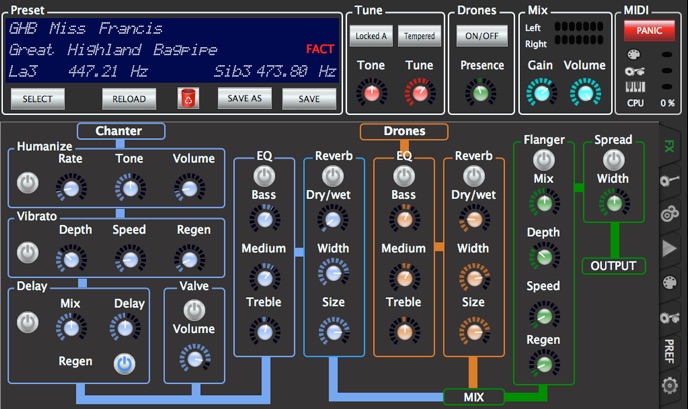Toggle the Spread power button
The width and height of the screenshot is (688, 409).
pos(614,160)
